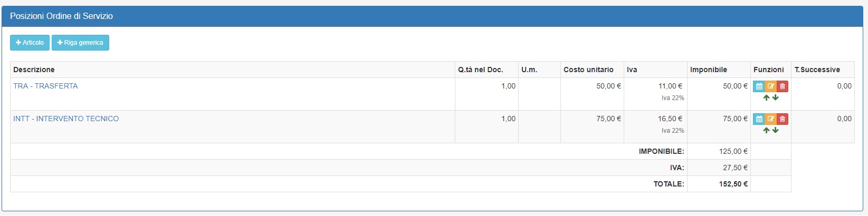Screen dimensions: 868x216
Task: Move INTERVENTO TECNICO row up
Action: pos(766,131)
